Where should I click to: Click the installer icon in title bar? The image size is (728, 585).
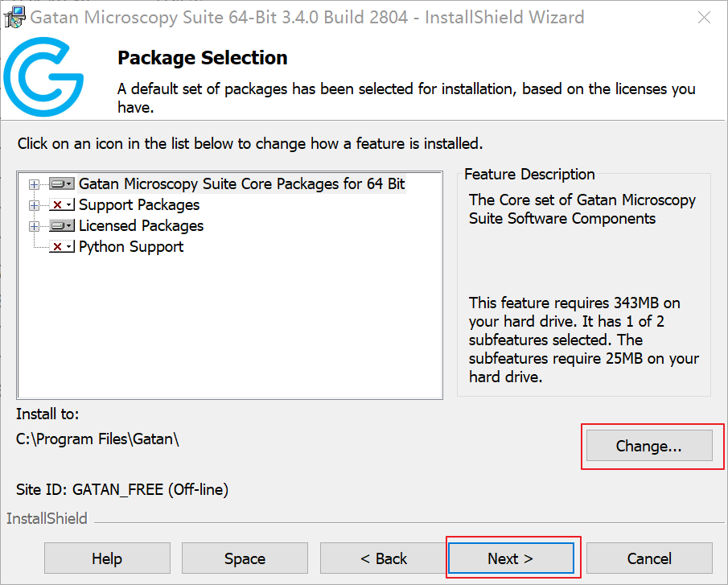[14, 17]
